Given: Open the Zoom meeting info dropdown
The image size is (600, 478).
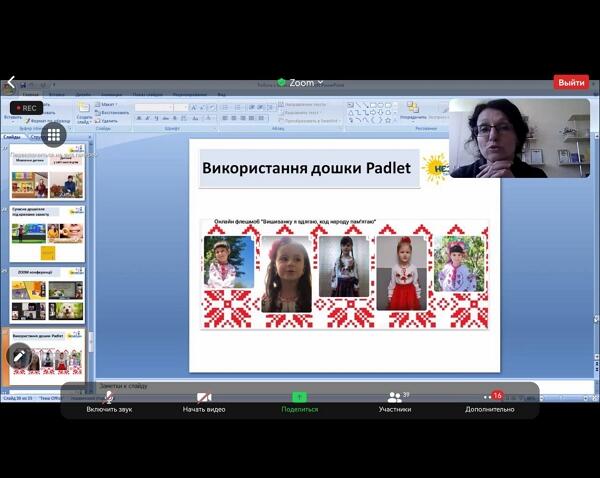Looking at the screenshot, I should click(306, 83).
